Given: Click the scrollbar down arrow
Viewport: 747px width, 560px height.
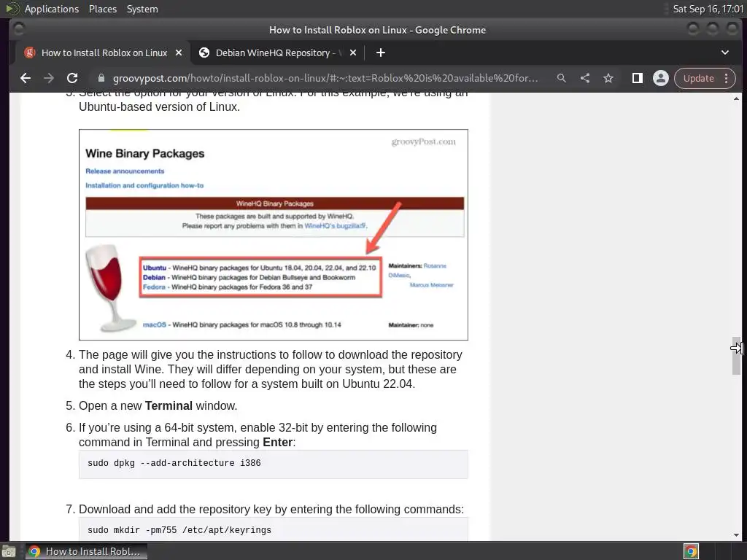Looking at the screenshot, I should tap(736, 535).
